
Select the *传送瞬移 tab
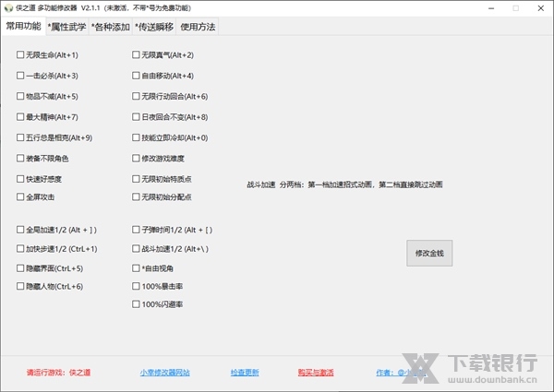point(154,27)
